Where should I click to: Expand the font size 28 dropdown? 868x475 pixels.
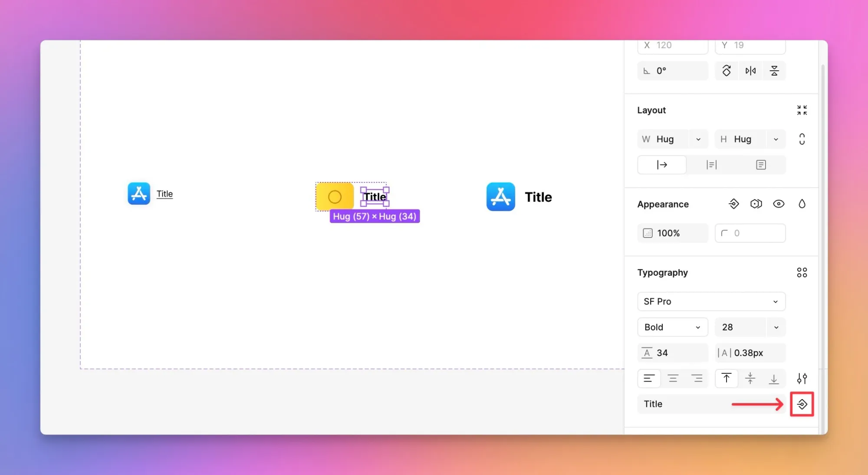tap(776, 327)
